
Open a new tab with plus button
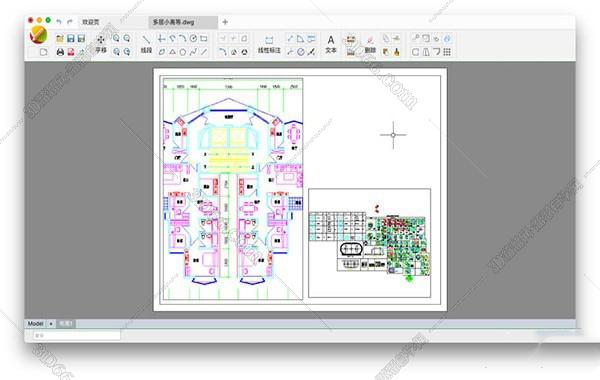pyautogui.click(x=225, y=22)
